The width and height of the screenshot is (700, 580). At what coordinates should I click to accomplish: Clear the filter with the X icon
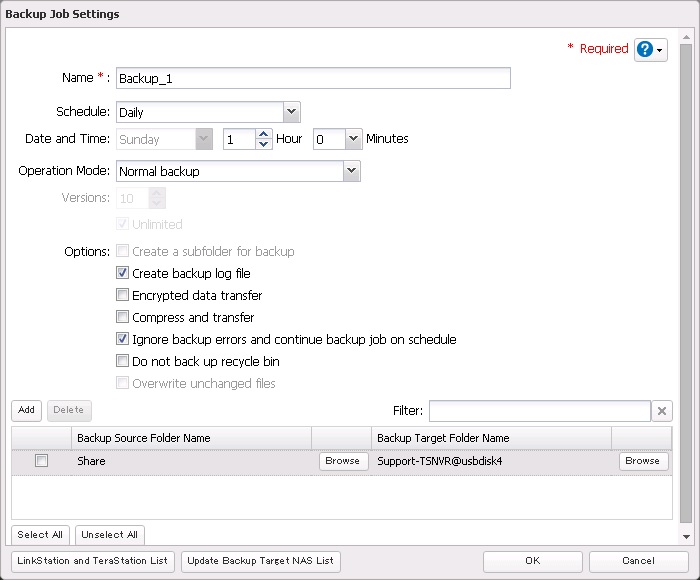click(x=662, y=411)
